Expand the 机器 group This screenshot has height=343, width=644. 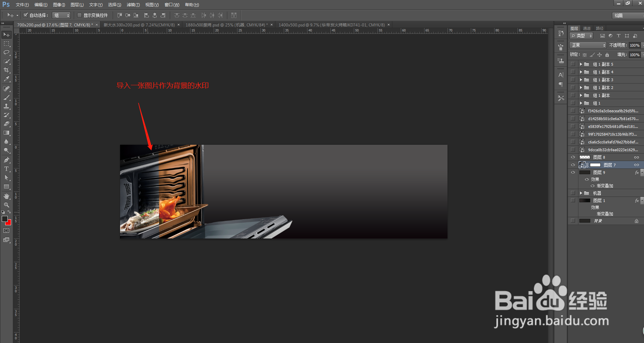point(581,193)
